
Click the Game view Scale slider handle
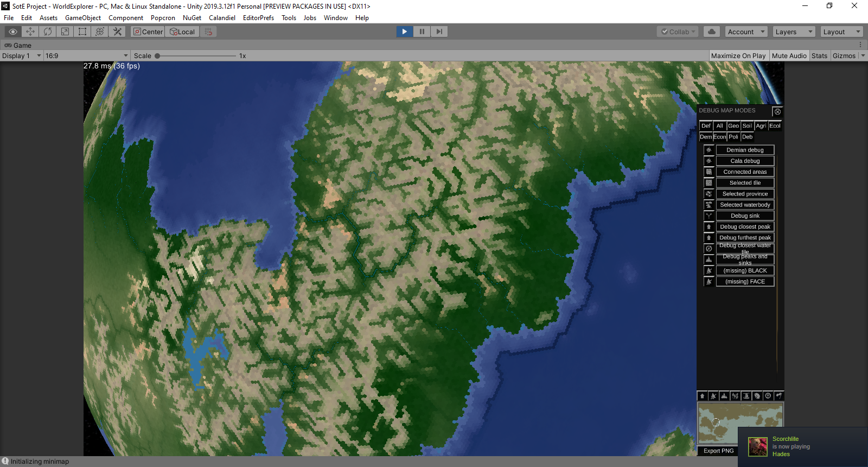(x=157, y=55)
